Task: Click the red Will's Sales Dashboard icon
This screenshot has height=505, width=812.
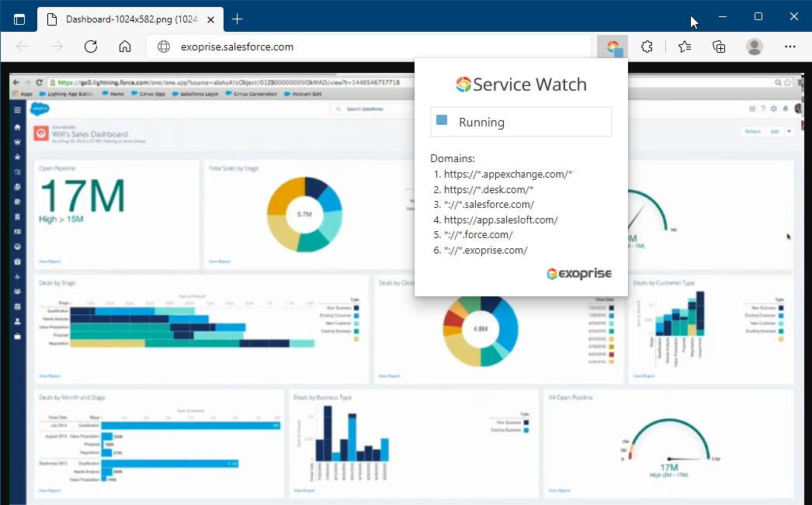Action: (x=41, y=133)
